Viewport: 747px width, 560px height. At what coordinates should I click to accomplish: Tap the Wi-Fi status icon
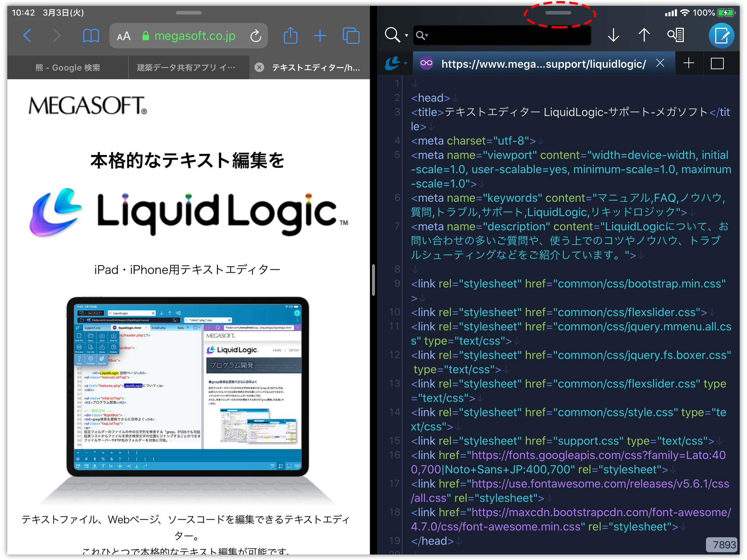(685, 13)
